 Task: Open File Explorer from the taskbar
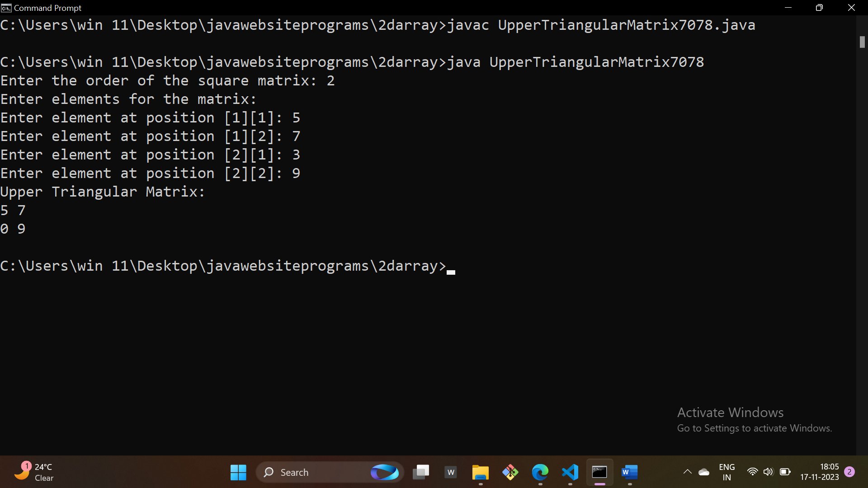pos(480,472)
